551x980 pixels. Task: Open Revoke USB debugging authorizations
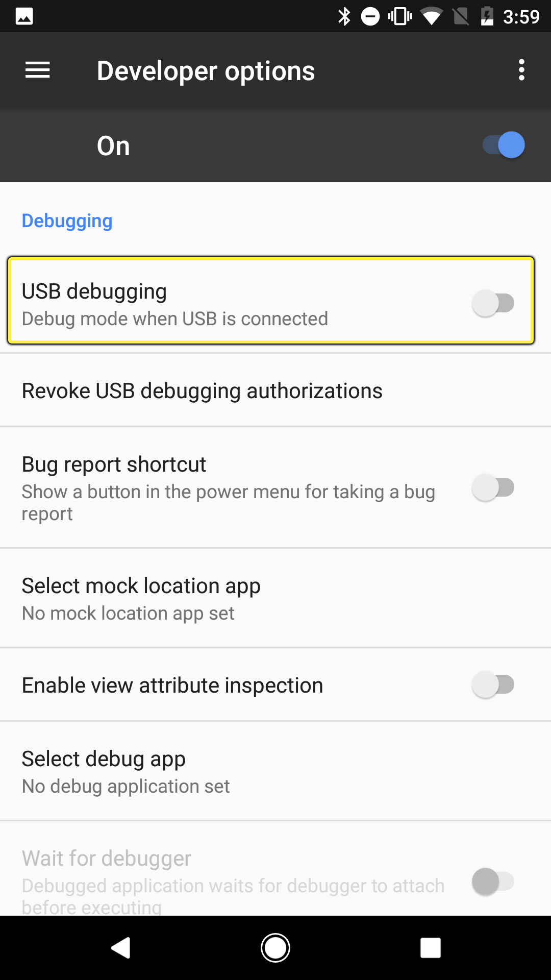coord(275,390)
